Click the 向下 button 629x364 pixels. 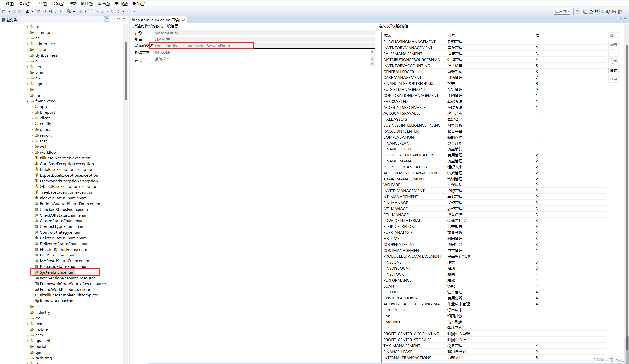[613, 62]
